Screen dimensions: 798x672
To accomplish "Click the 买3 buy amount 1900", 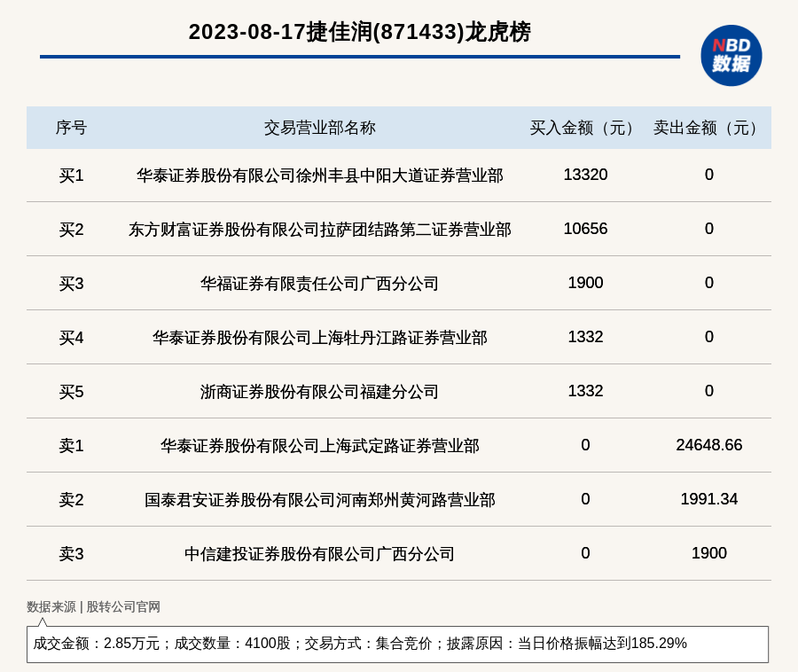I will (585, 282).
